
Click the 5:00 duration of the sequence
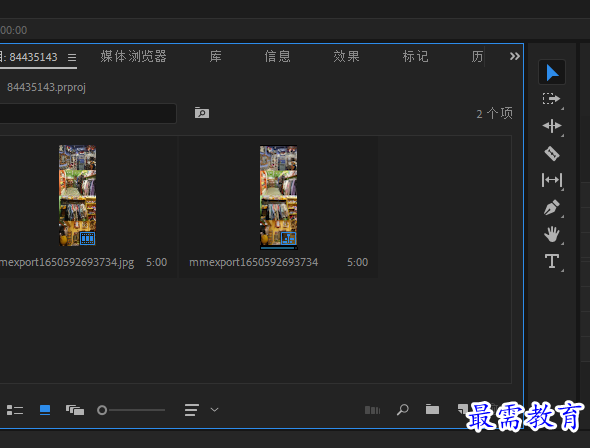click(357, 263)
